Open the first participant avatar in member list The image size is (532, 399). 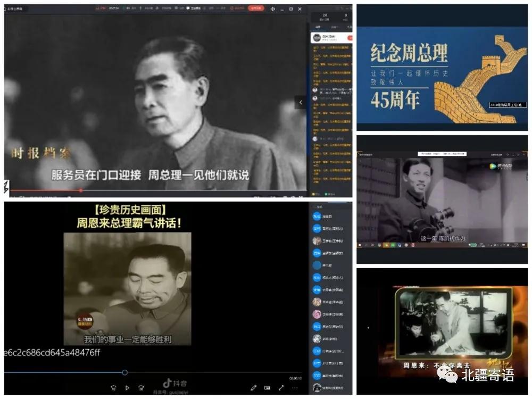coord(317,217)
